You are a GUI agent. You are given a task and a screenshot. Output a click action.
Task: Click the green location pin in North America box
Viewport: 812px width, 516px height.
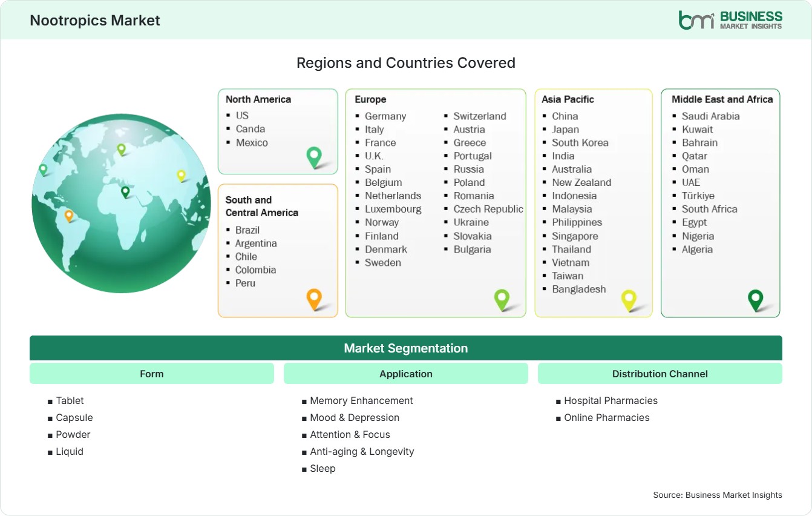coord(314,157)
